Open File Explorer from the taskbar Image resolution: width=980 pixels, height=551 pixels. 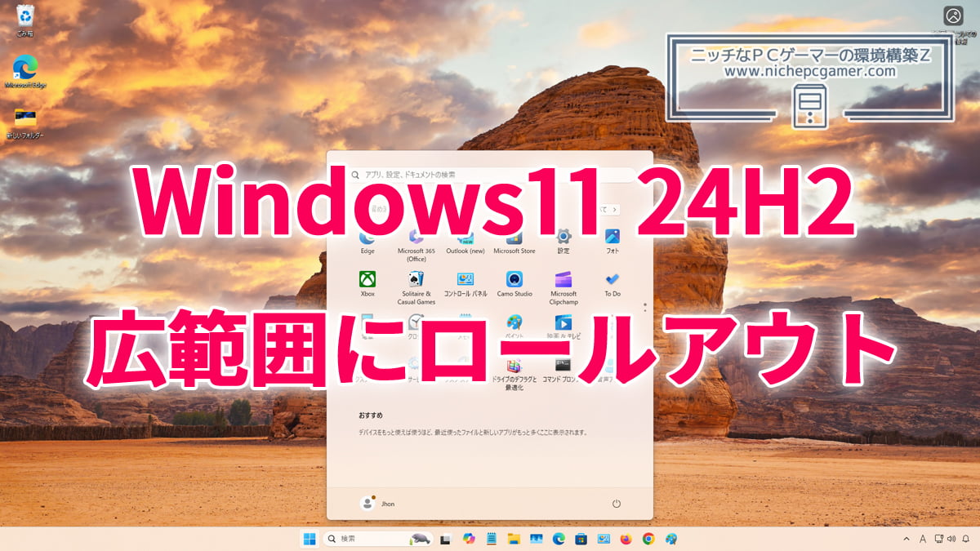(514, 539)
